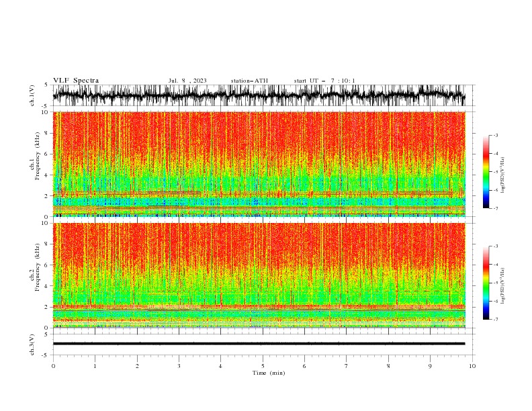
Task: Click the "start UT = 7:10:1" label
Action: (324, 81)
